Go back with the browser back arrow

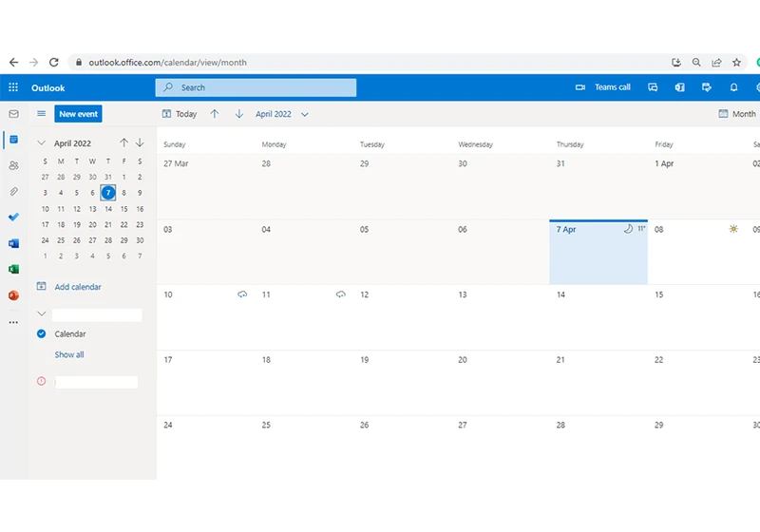[x=13, y=62]
